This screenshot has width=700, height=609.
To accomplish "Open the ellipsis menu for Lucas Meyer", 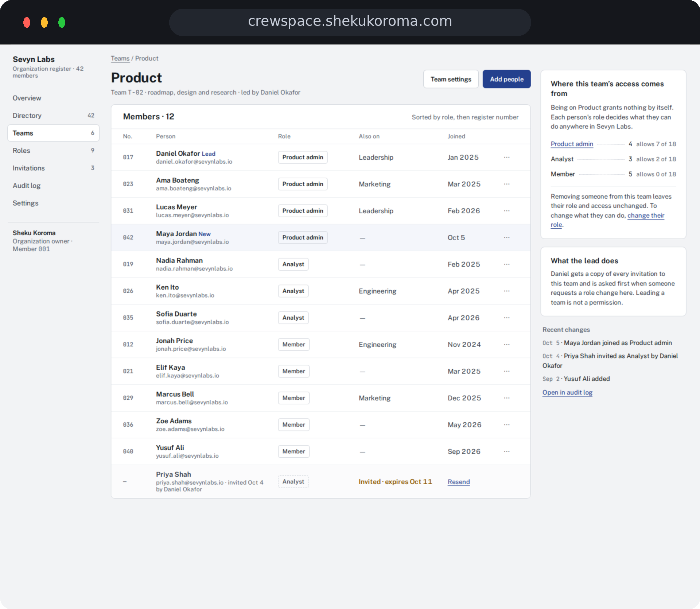I will pos(507,211).
